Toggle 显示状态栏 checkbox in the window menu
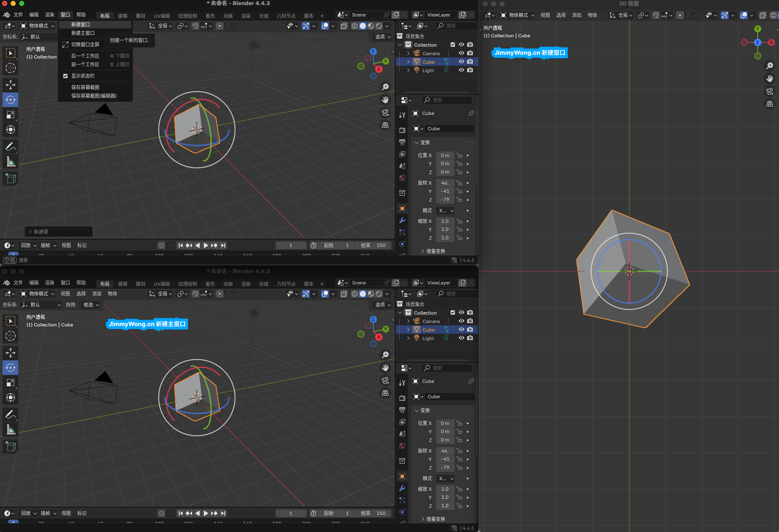Viewport: 779px width, 532px height. pyautogui.click(x=65, y=76)
